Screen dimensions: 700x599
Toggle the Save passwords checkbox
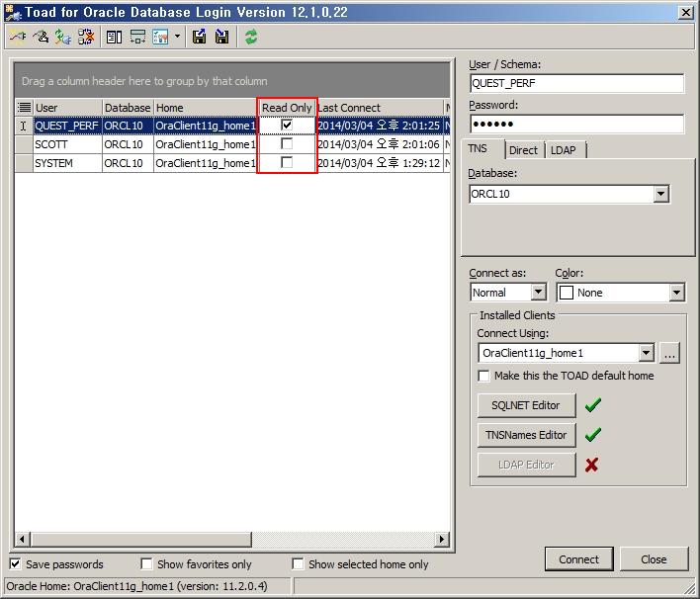pyautogui.click(x=15, y=563)
